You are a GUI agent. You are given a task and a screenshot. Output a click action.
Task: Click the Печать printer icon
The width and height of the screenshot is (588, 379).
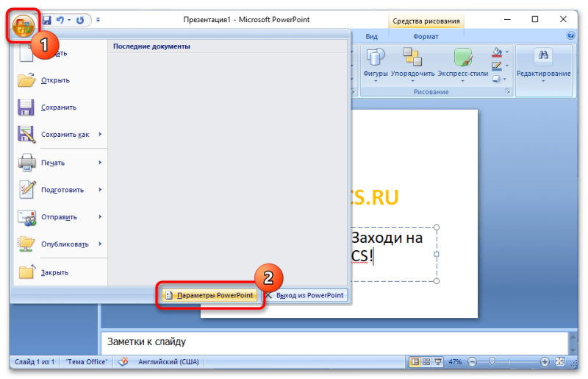(27, 163)
